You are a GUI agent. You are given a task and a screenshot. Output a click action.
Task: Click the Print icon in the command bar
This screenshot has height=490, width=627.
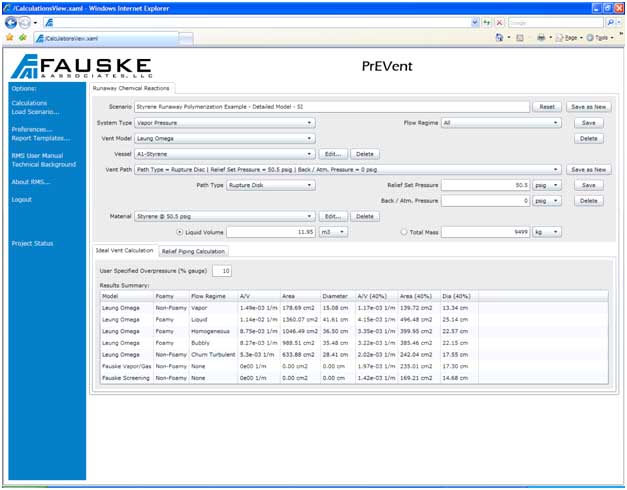coord(541,38)
